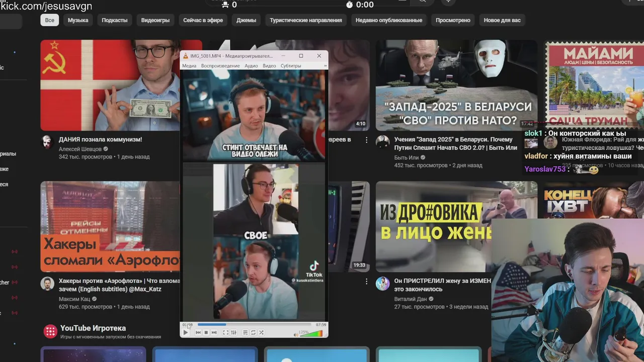Open VLC extended settings equalizer

pos(233,332)
